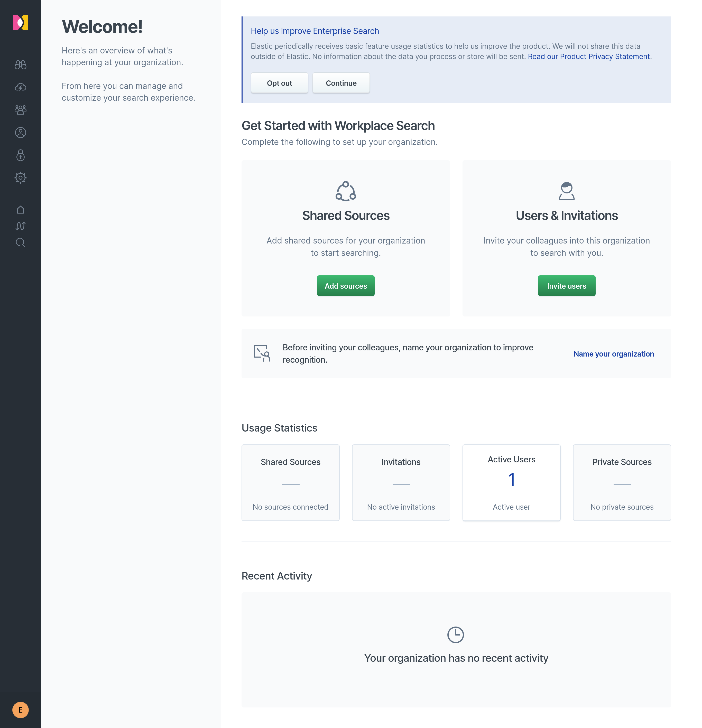The height and width of the screenshot is (728, 702).
Task: Click the Workplace Search logo in sidebar
Action: pyautogui.click(x=21, y=23)
